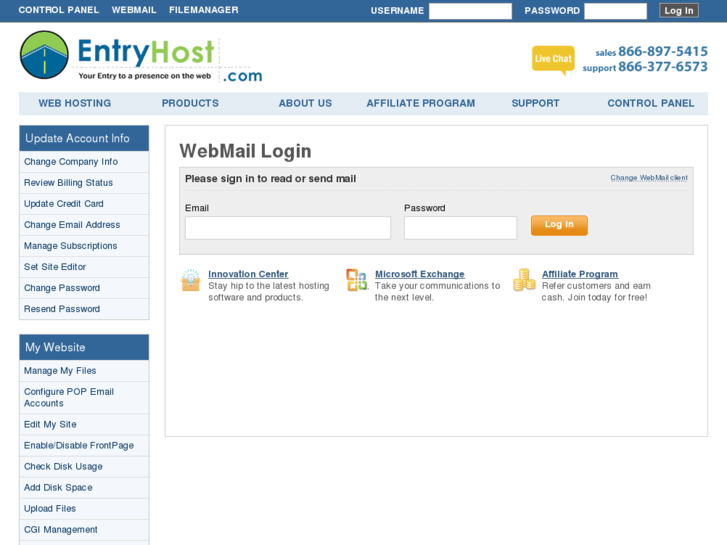Click the Review Billing Status link
This screenshot has height=545, width=727.
click(x=68, y=183)
